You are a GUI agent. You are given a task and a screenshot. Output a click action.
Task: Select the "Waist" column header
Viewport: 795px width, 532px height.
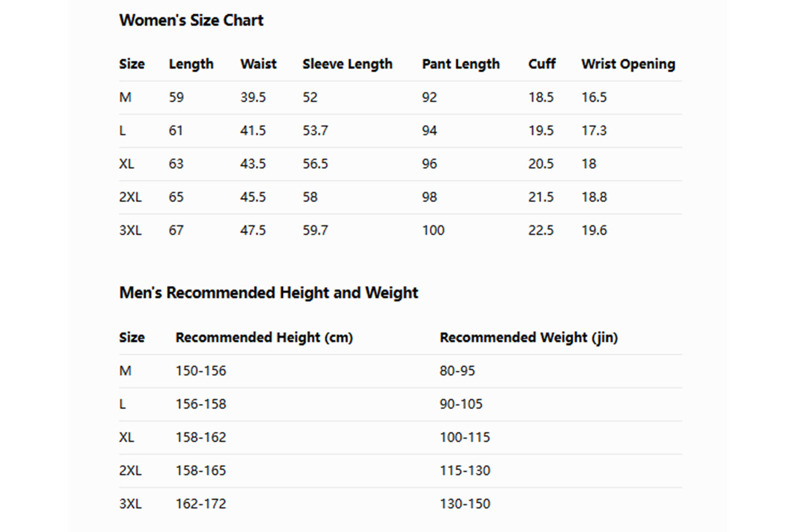pos(258,64)
